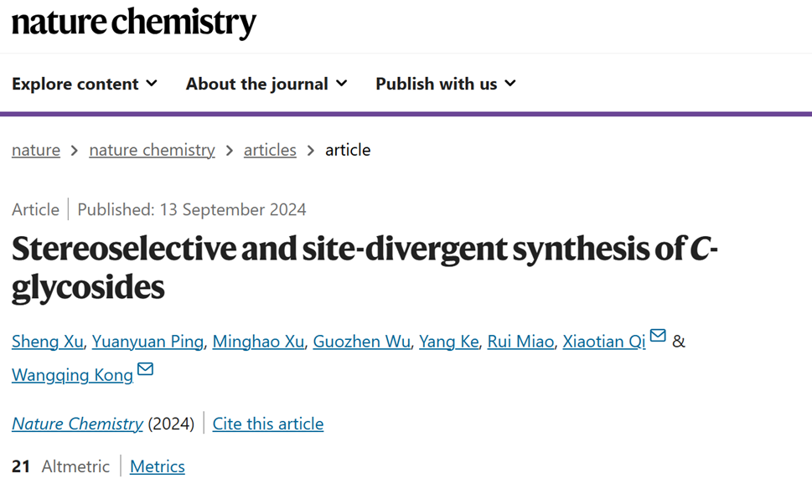The image size is (812, 504).
Task: Open author Rui Miao's profile
Action: (520, 342)
